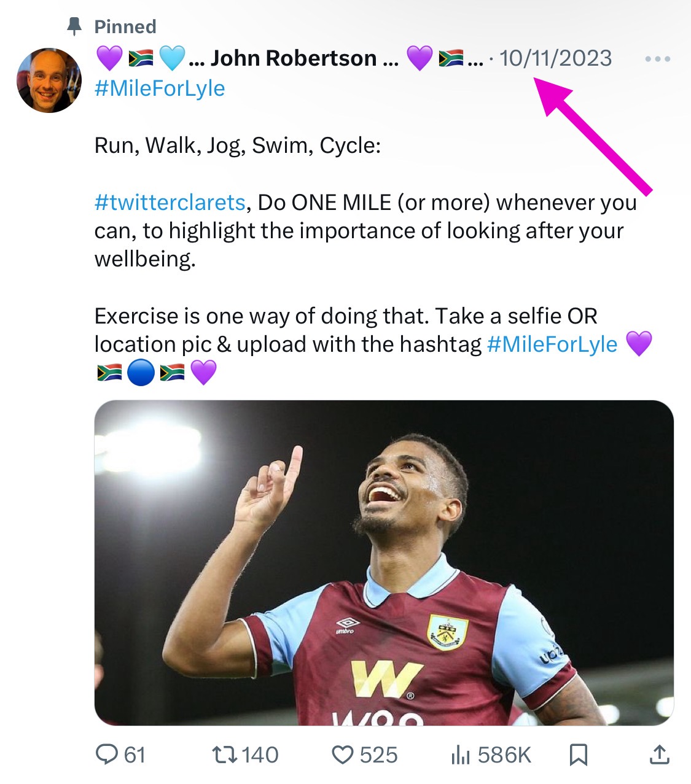
Task: Click the retweet count showing 140
Action: tap(260, 755)
